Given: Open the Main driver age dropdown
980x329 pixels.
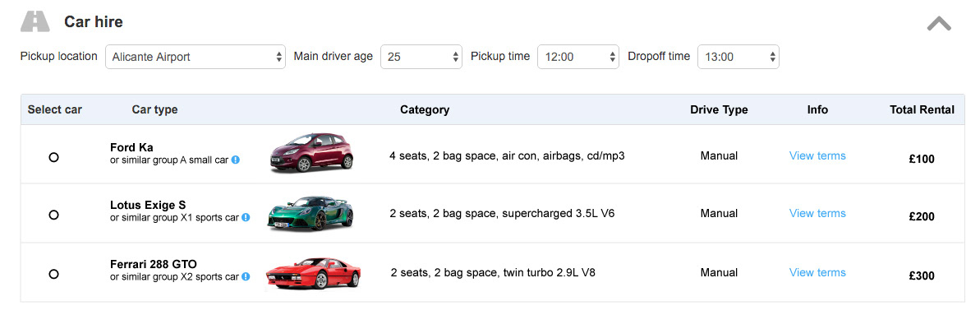Looking at the screenshot, I should click(x=421, y=57).
